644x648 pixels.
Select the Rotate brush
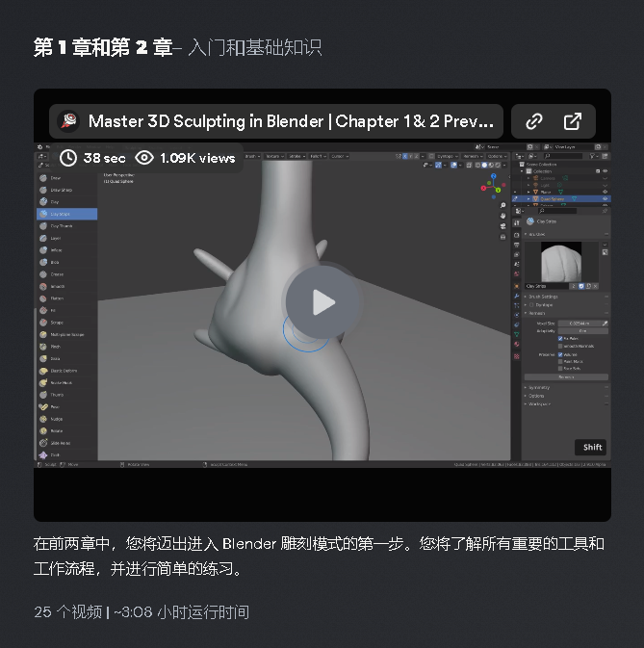point(67,430)
